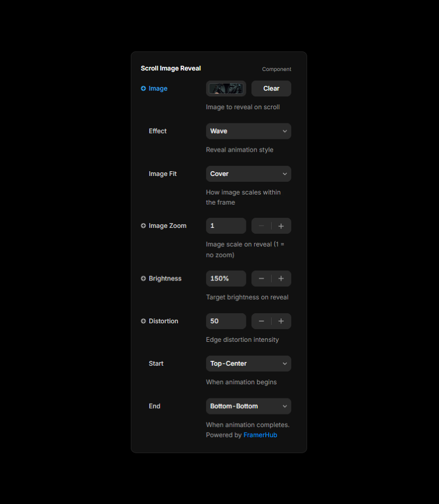Screen dimensions: 439x504
Task: Expand the End dropdown set to Bottom-Bottom
Action: click(x=248, y=406)
